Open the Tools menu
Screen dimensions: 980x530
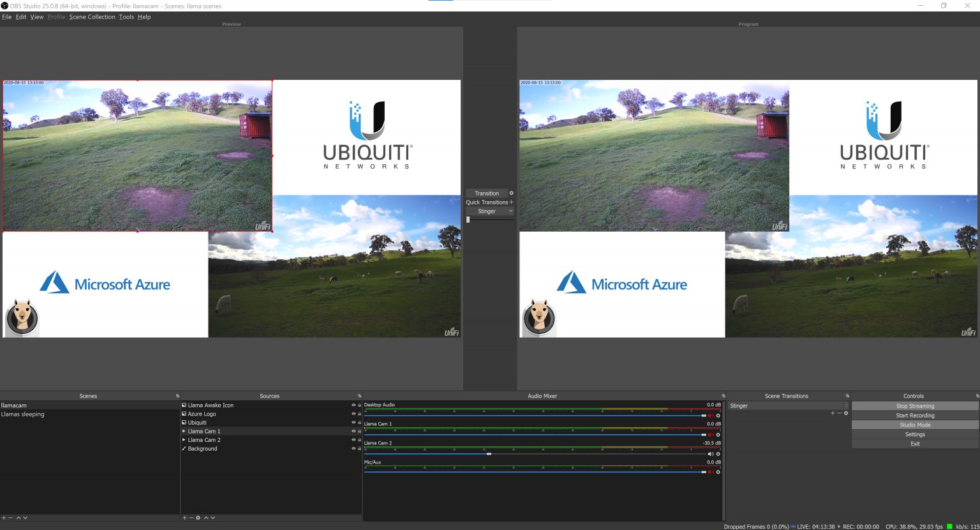[x=126, y=17]
